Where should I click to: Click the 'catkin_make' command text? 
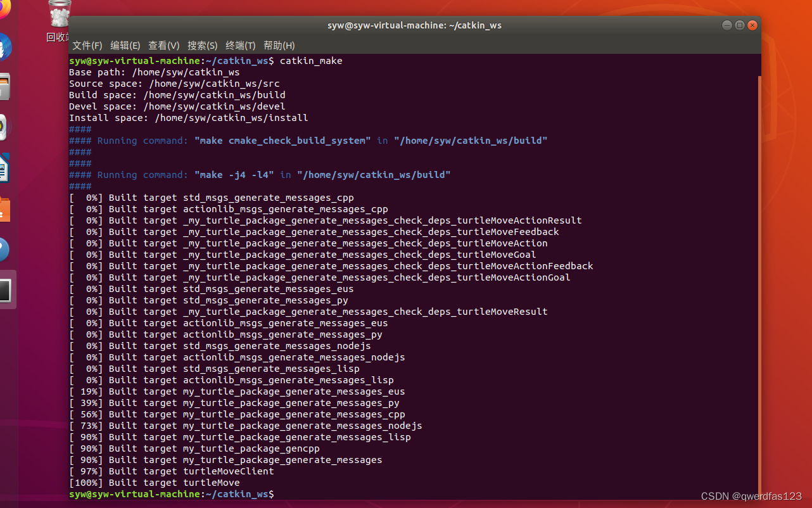coord(311,61)
